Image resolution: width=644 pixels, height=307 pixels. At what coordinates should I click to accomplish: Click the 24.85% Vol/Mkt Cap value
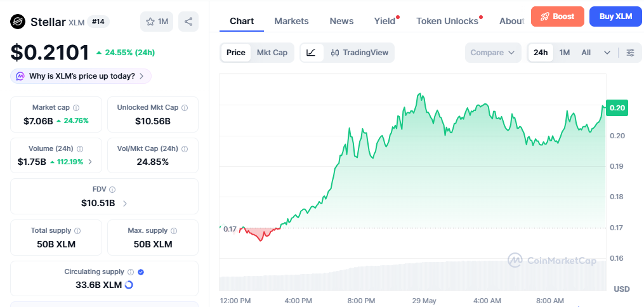pos(153,162)
